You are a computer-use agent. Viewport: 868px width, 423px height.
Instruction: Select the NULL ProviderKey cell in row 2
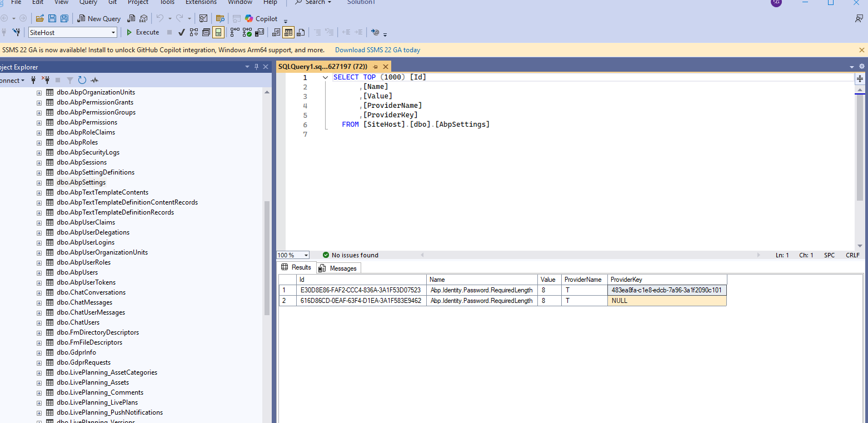666,301
